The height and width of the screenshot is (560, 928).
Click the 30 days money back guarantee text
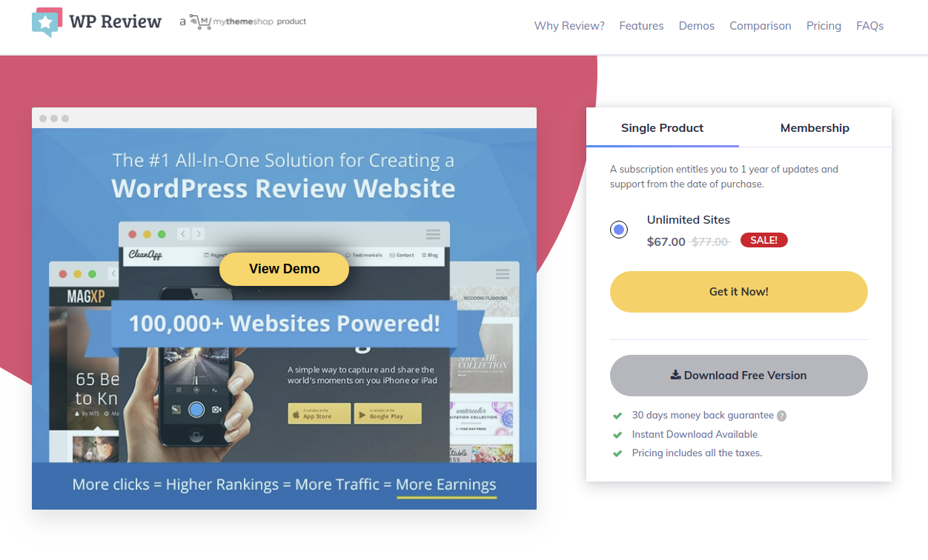[x=703, y=416]
